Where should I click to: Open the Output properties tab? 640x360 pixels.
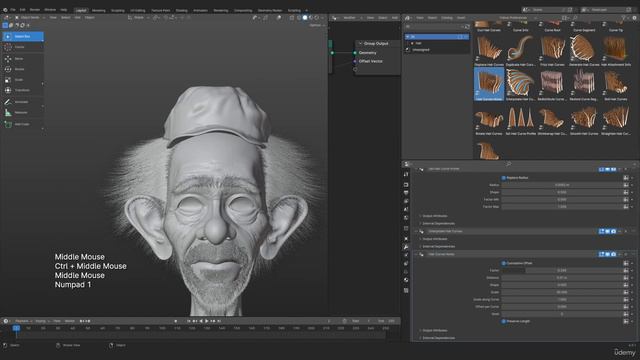pos(406,193)
